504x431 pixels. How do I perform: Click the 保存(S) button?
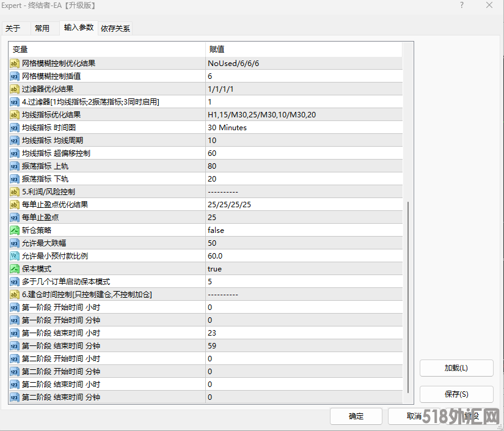[456, 394]
